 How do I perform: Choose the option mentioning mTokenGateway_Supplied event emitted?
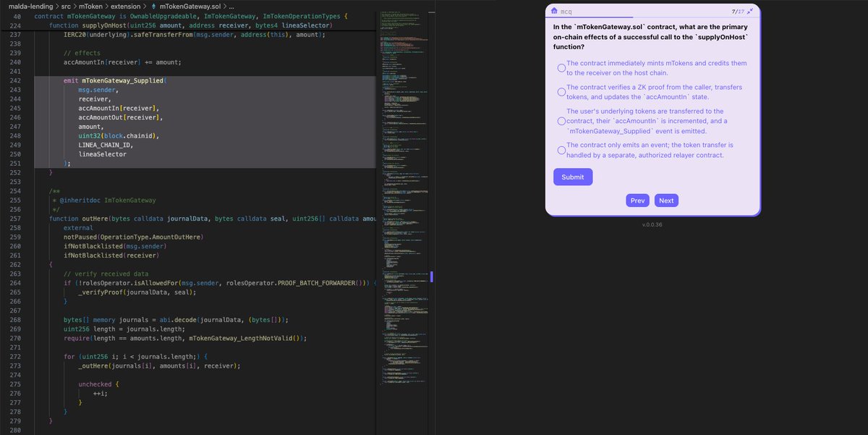click(x=561, y=121)
